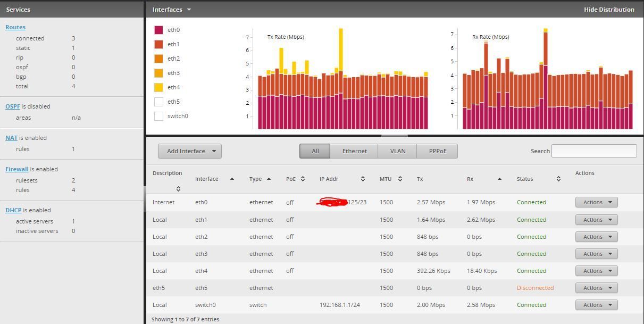Click the Status column sort icon
This screenshot has width=644, height=324.
coord(558,179)
